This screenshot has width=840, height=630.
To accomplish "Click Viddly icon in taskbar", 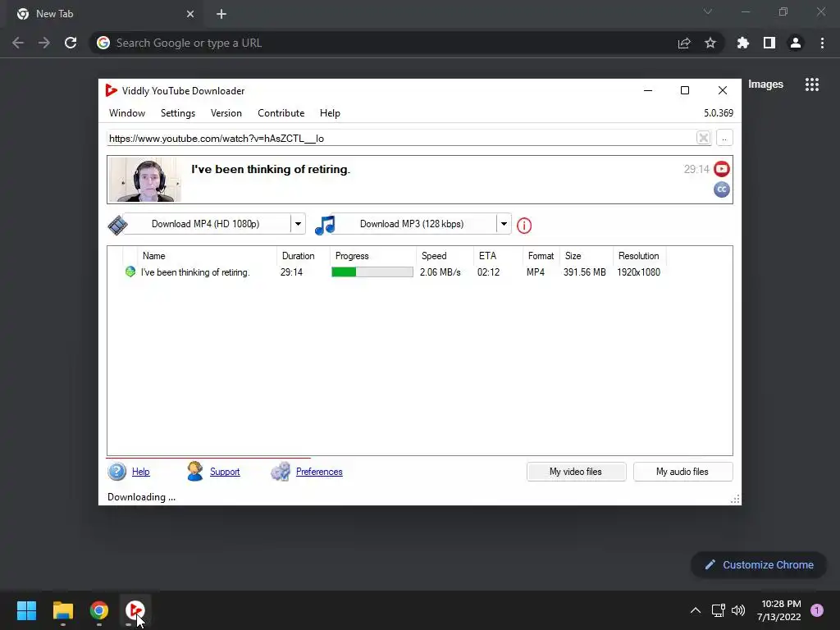I will tap(135, 610).
